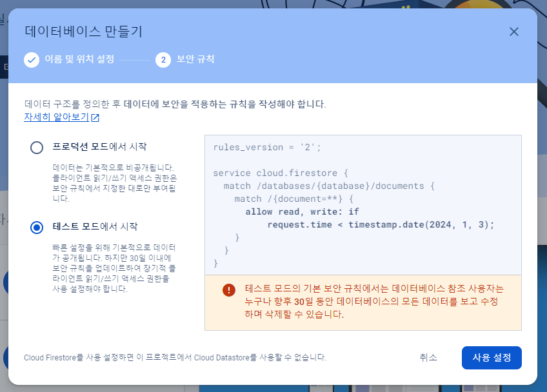Click the rules_version = '2'; code line
The height and width of the screenshot is (392, 547).
[x=267, y=147]
